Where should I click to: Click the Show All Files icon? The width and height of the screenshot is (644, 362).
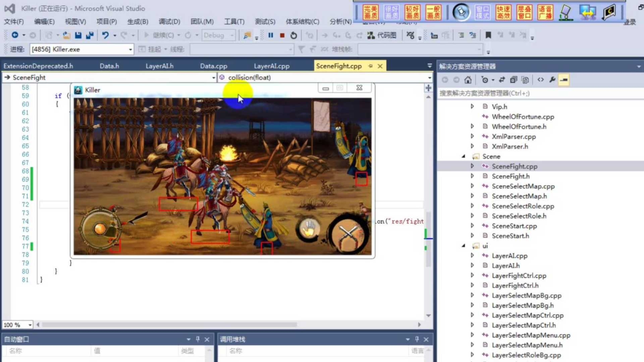click(525, 80)
